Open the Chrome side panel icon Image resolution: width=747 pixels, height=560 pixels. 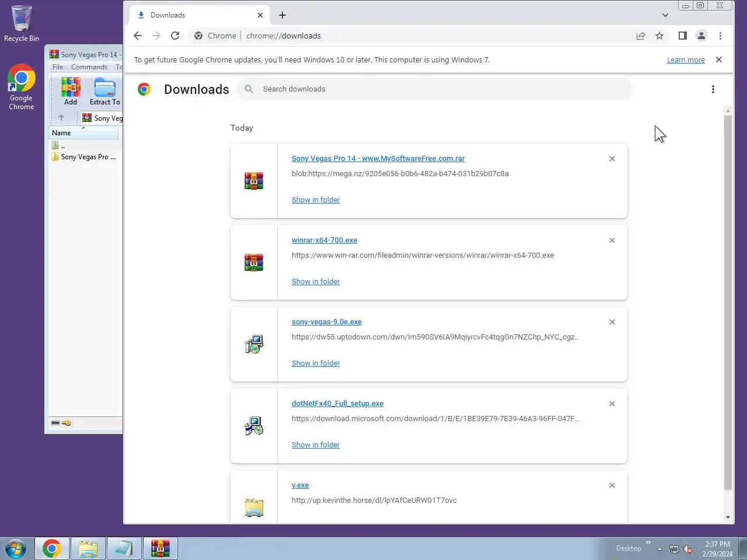pos(683,36)
